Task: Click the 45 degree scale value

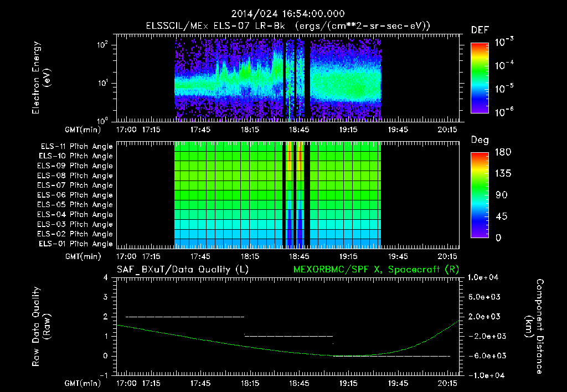Action: click(x=502, y=216)
